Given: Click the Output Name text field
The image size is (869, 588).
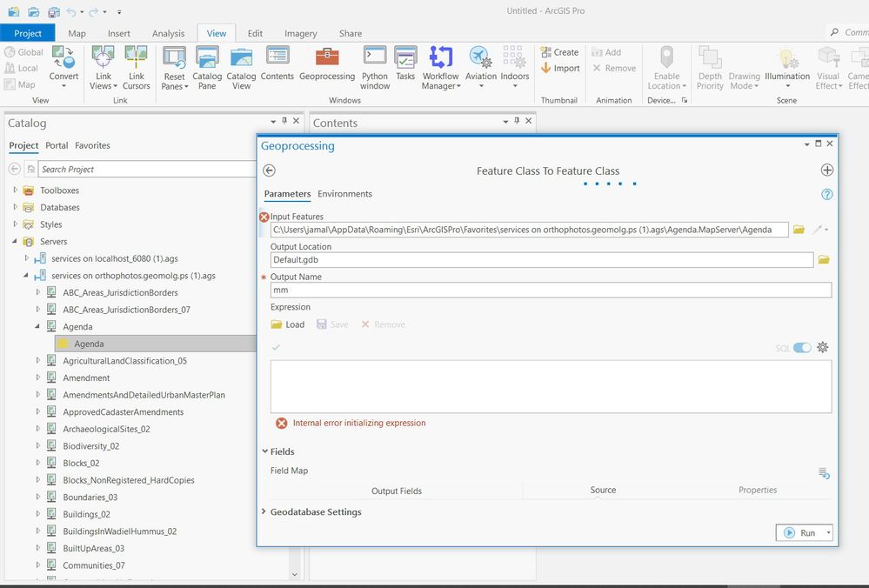Looking at the screenshot, I should tap(550, 291).
